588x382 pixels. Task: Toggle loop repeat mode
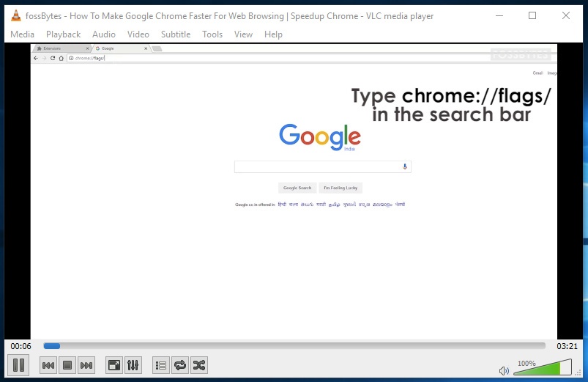(x=180, y=365)
